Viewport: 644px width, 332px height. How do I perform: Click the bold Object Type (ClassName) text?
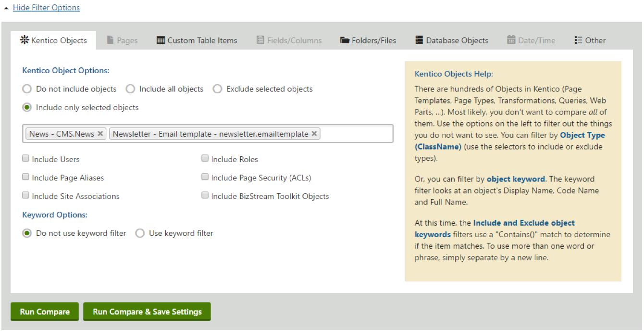pyautogui.click(x=510, y=140)
